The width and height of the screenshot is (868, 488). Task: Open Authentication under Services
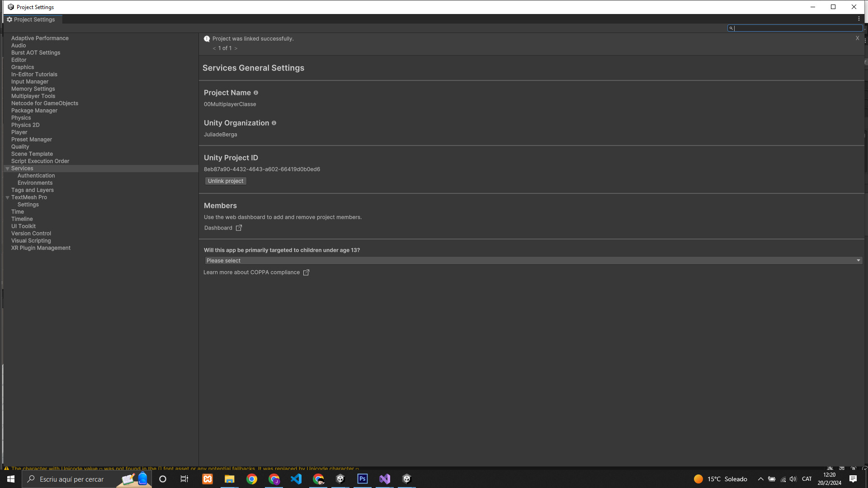[x=36, y=176]
